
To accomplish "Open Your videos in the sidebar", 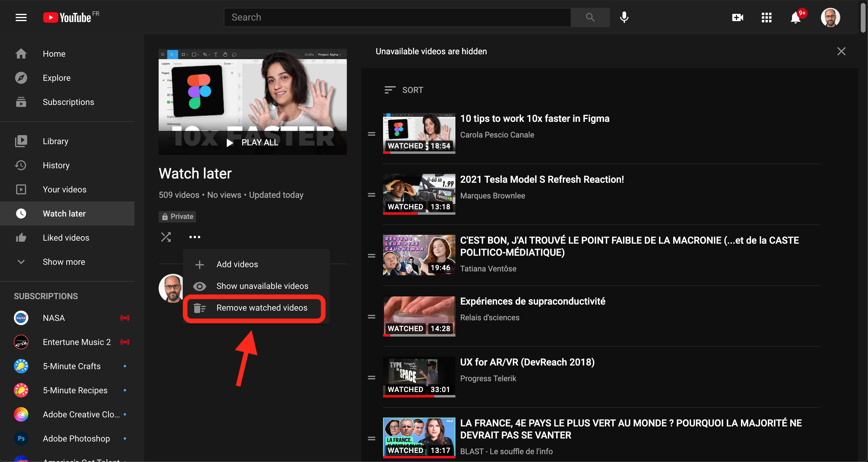I will click(67, 189).
